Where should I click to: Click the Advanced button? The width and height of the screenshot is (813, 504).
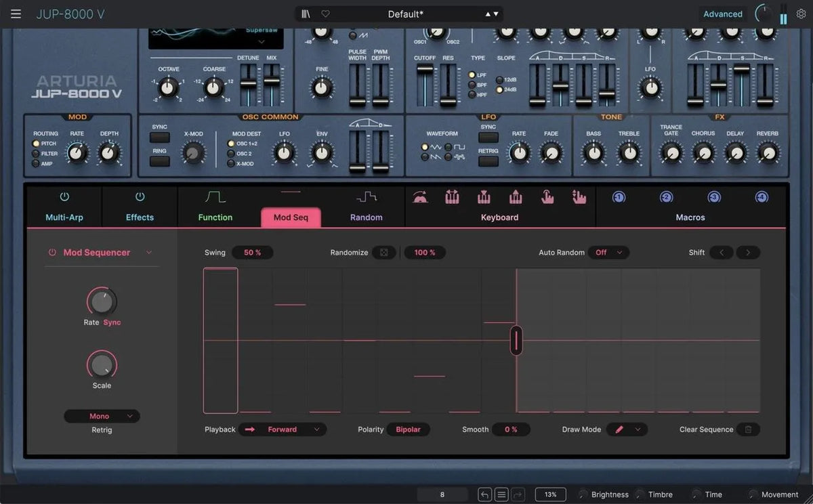point(722,14)
